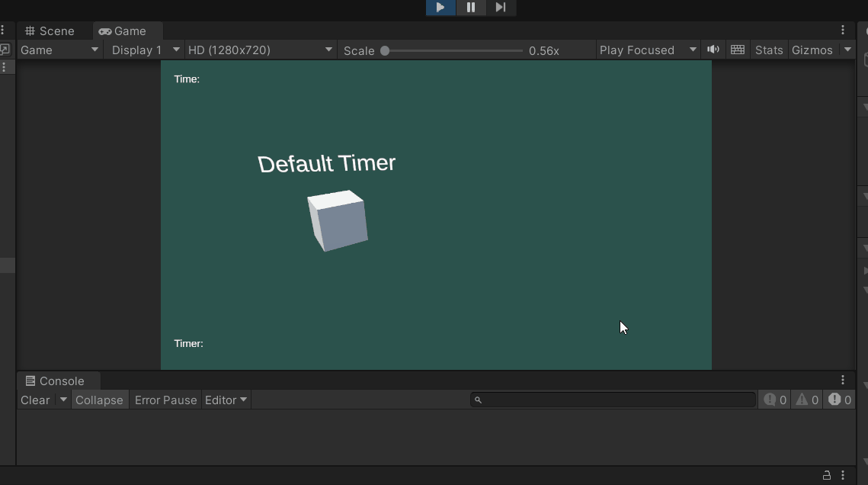Click the 0.56x scale value
Viewport: 868px width, 485px height.
click(543, 51)
